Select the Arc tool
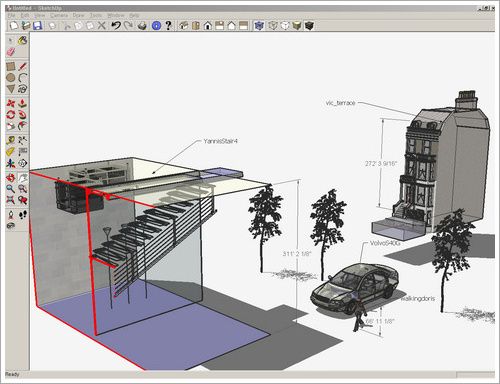The height and width of the screenshot is (384, 500). point(22,78)
